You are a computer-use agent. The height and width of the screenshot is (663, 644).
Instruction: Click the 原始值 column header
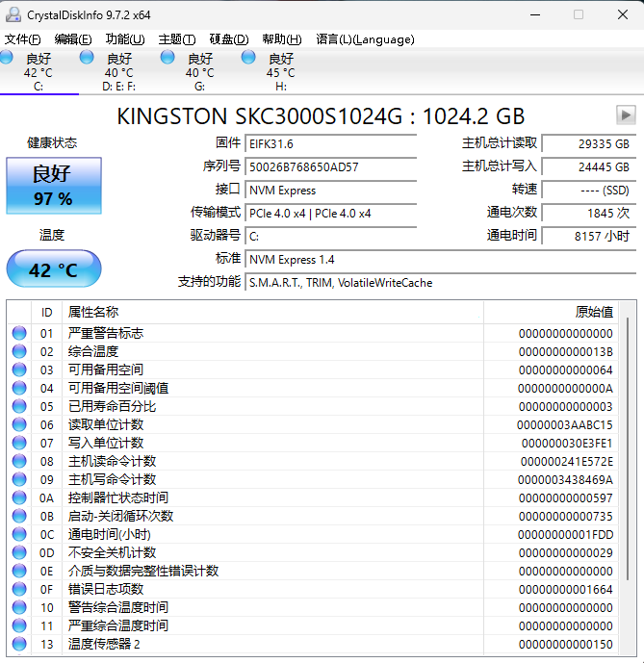[x=593, y=312]
